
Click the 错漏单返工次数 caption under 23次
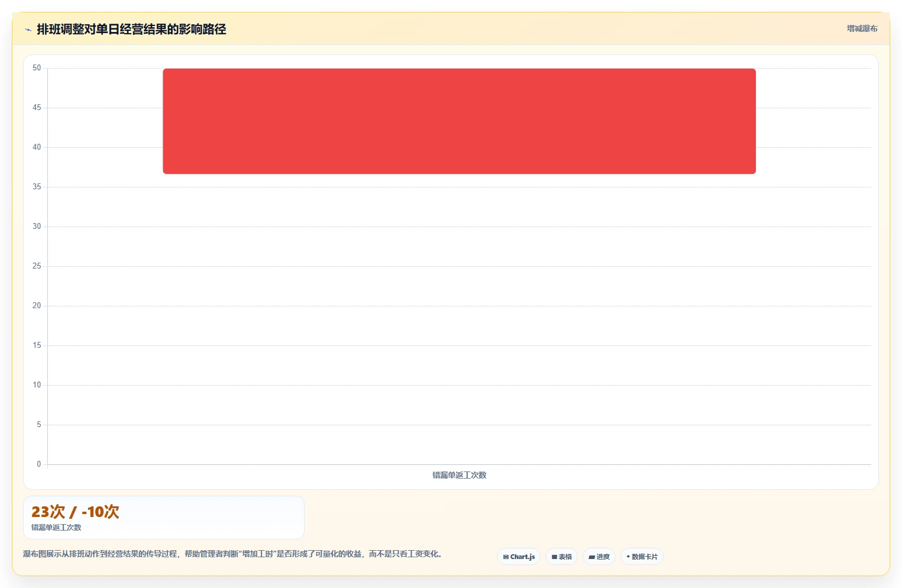pos(56,528)
